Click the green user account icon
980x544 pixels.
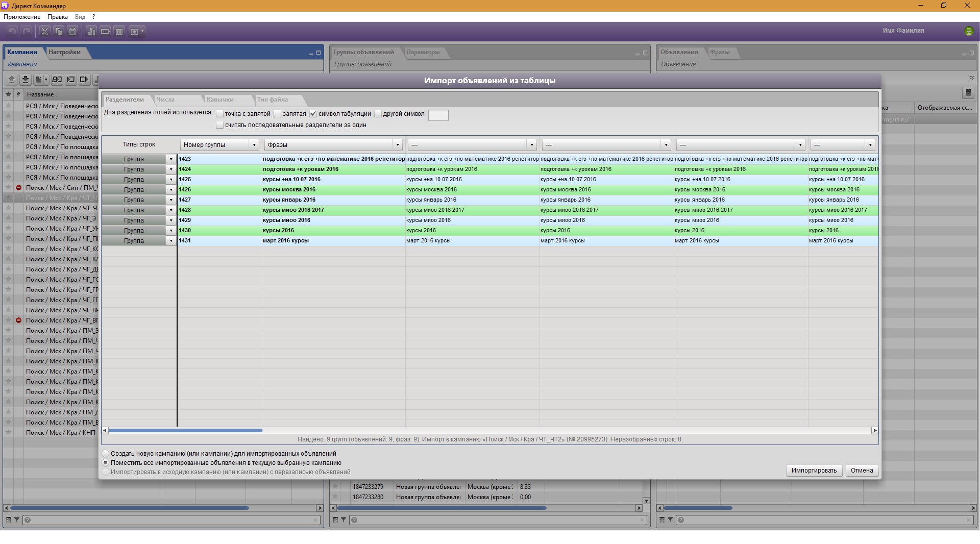969,31
